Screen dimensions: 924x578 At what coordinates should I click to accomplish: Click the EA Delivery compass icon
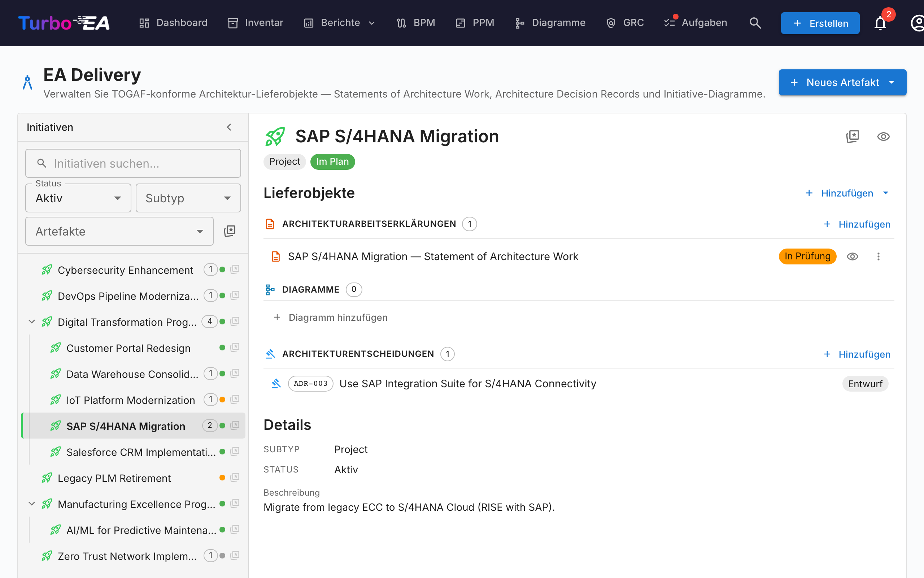[x=27, y=82]
